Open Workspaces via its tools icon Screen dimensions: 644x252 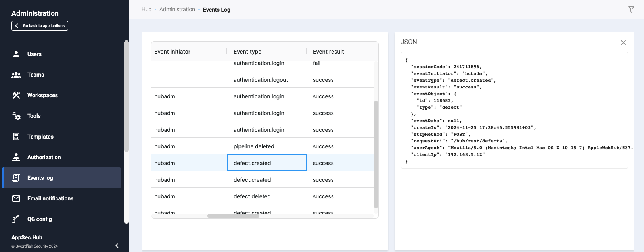[x=16, y=95]
